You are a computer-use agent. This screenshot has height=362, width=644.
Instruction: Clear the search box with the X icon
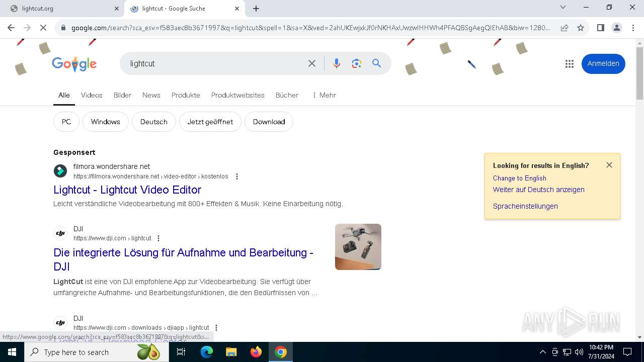(312, 63)
